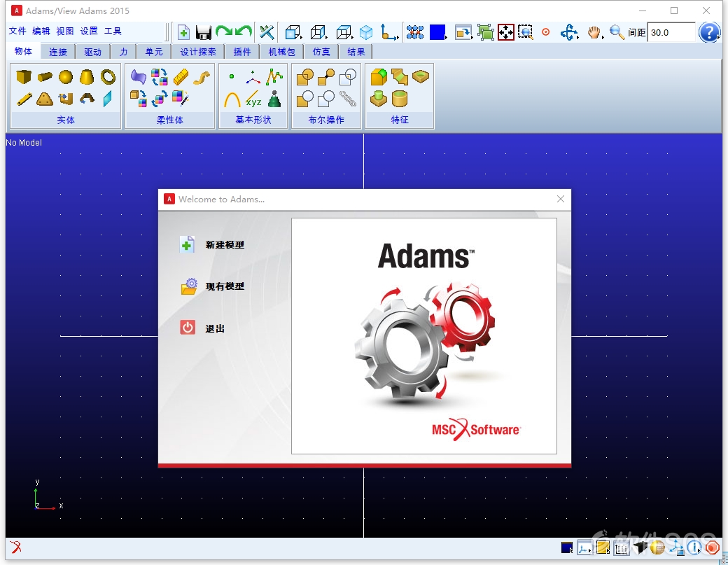Click the purple flexible body icon
Viewport: 728px width, 565px height.
[139, 76]
